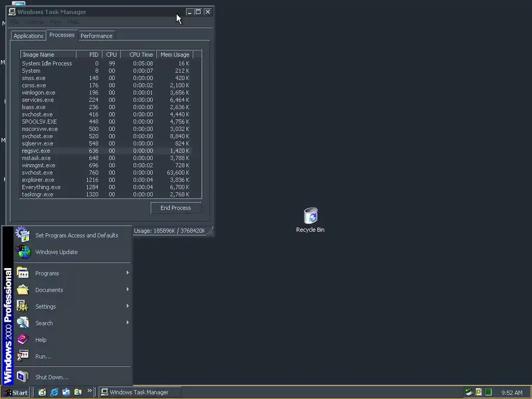Screen dimensions: 532x399
Task: Click the Everything search quick launch icon
Action: 78,392
